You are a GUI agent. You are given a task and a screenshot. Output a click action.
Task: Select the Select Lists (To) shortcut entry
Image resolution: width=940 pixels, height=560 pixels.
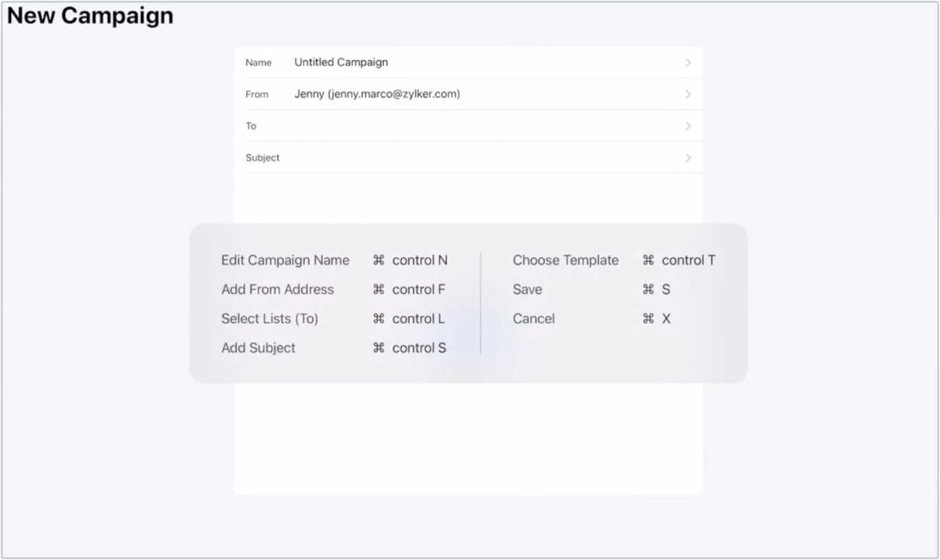pyautogui.click(x=269, y=318)
